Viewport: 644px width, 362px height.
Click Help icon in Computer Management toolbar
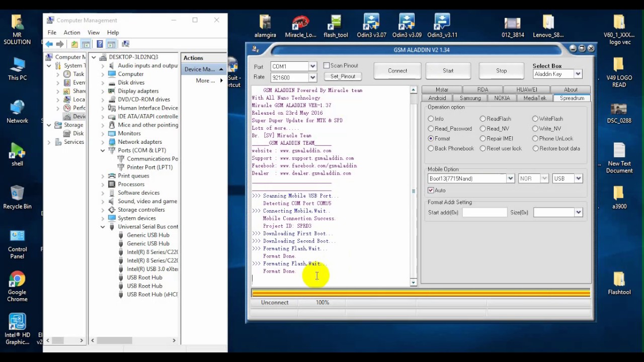[x=100, y=44]
